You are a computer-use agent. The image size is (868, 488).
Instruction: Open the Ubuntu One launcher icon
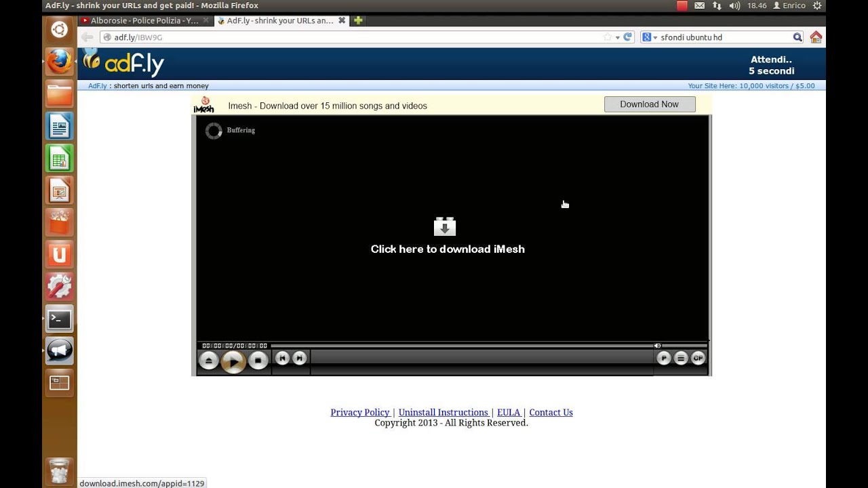pyautogui.click(x=59, y=255)
